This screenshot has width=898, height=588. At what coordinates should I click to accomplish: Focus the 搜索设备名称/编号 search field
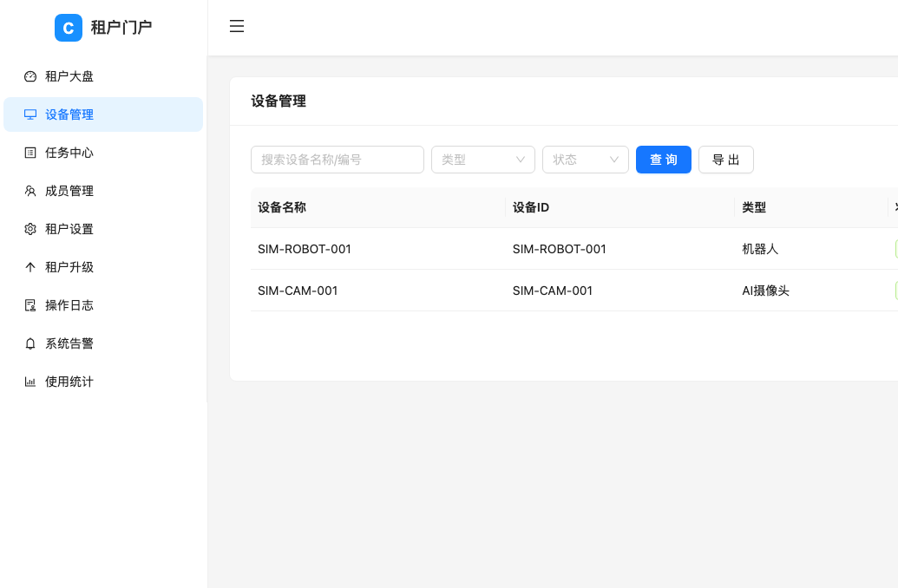[338, 160]
